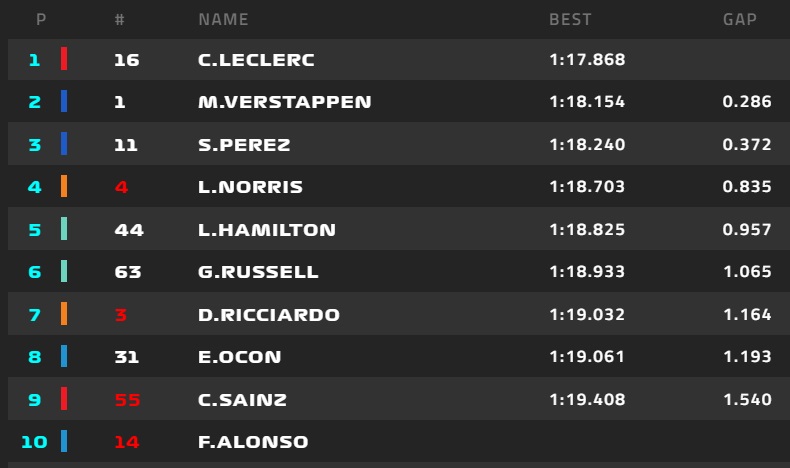Sort by the BEST column header
Screen dimensions: 790x468
pyautogui.click(x=570, y=19)
